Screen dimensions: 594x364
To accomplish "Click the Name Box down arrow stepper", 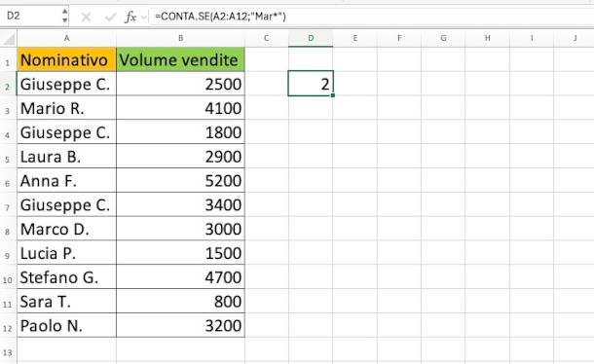I will coord(65,20).
